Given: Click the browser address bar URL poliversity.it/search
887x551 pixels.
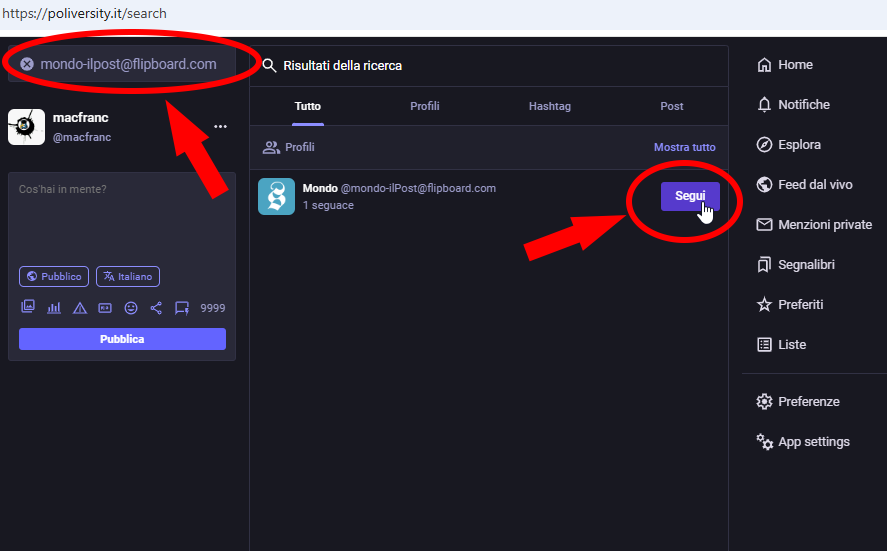Looking at the screenshot, I should (x=84, y=14).
